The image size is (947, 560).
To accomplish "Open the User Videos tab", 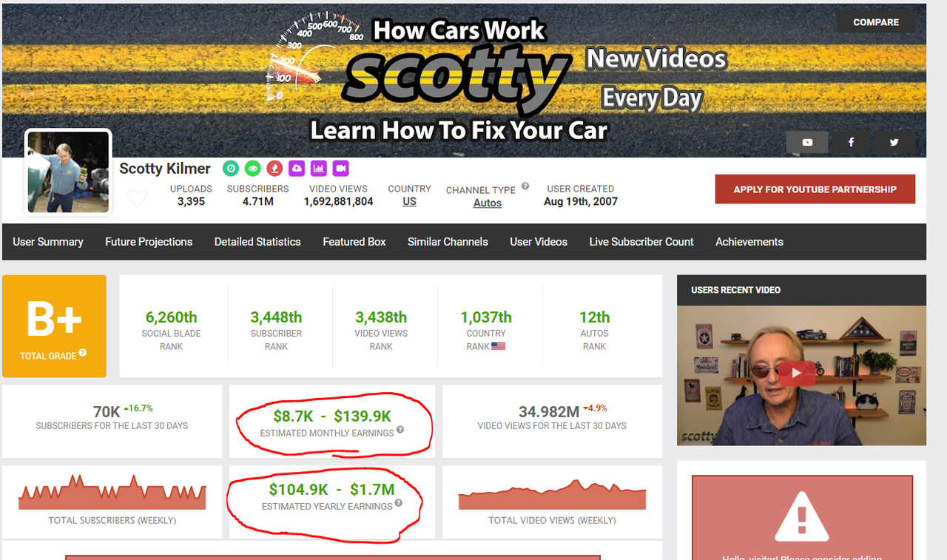I will point(539,242).
